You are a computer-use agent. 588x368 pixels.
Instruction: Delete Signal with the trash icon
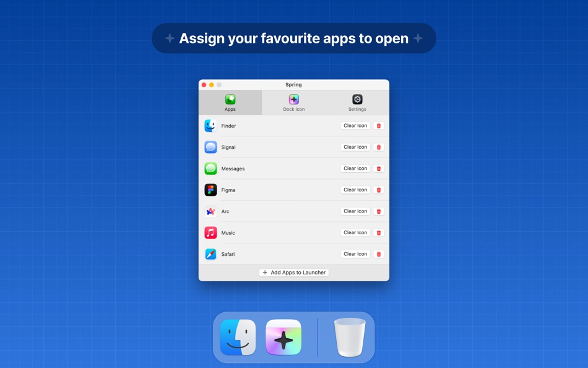(x=378, y=147)
